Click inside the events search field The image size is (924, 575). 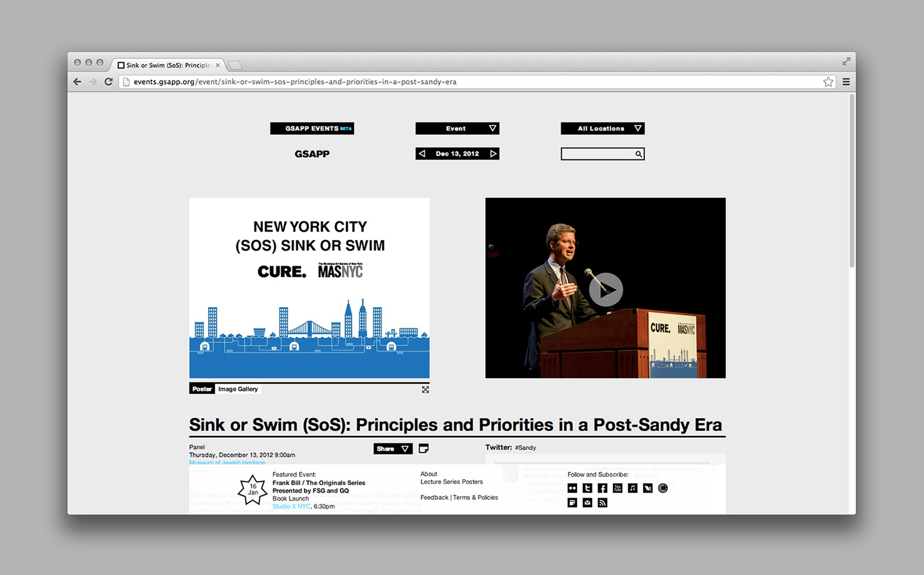pos(598,154)
